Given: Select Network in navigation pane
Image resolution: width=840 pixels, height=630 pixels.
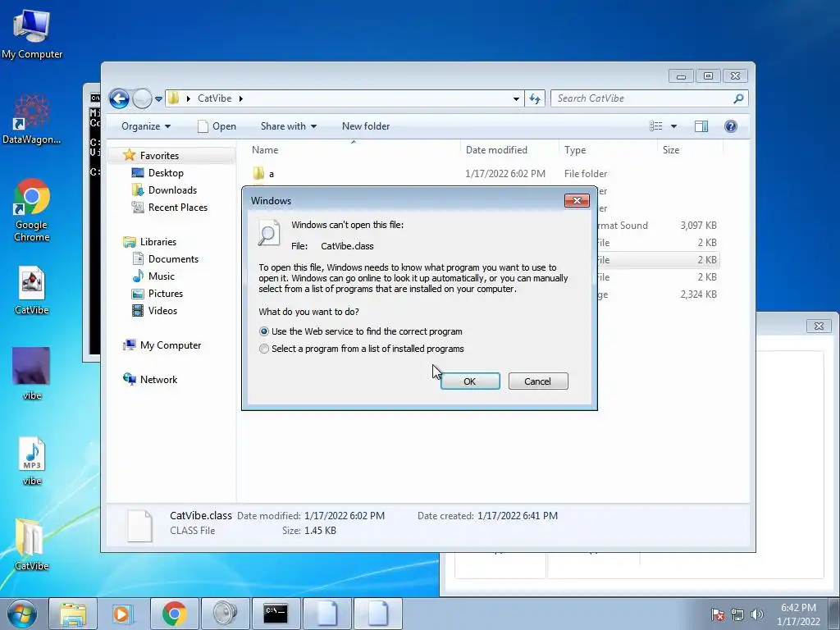Looking at the screenshot, I should click(158, 379).
